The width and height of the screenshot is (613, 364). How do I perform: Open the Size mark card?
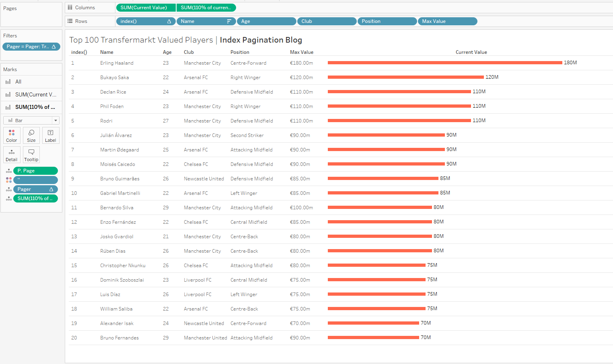click(31, 135)
